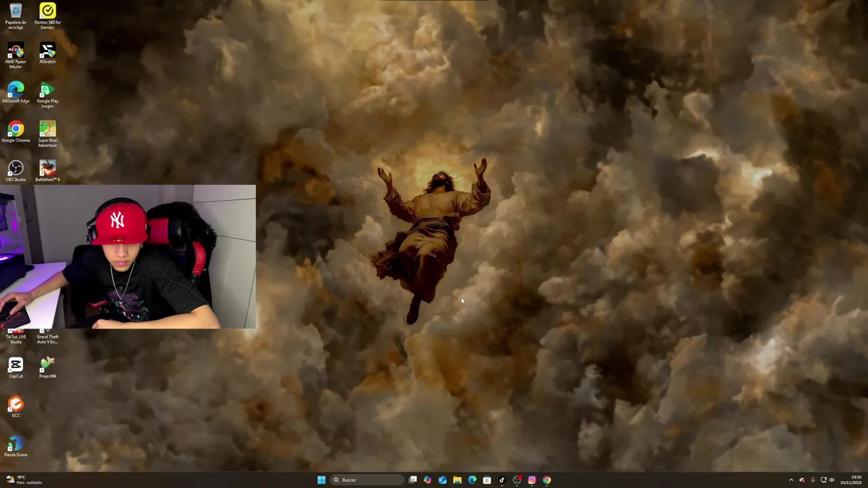Click the TikTok LIVE Studio shortcut label
This screenshot has height=488, width=868.
pyautogui.click(x=16, y=339)
